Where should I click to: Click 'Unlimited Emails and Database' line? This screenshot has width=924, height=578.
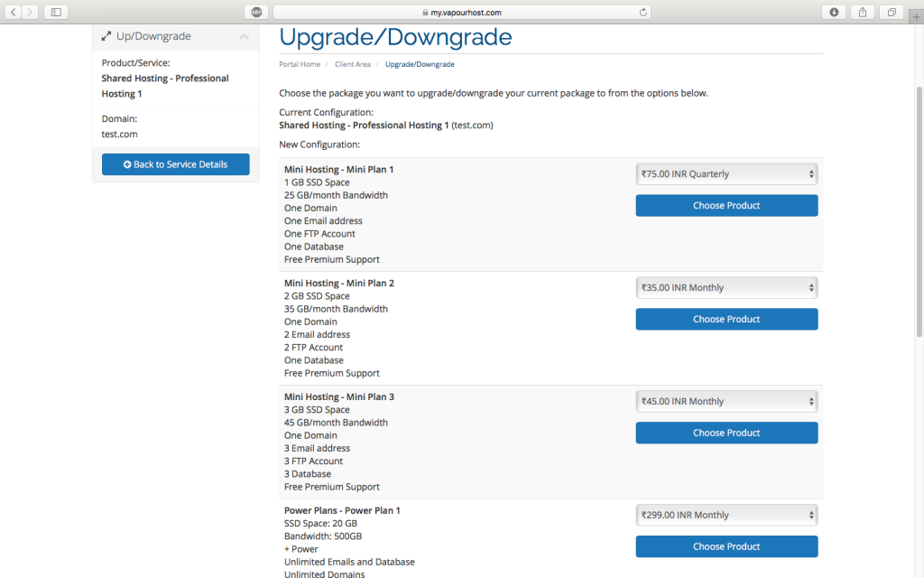[x=349, y=562]
